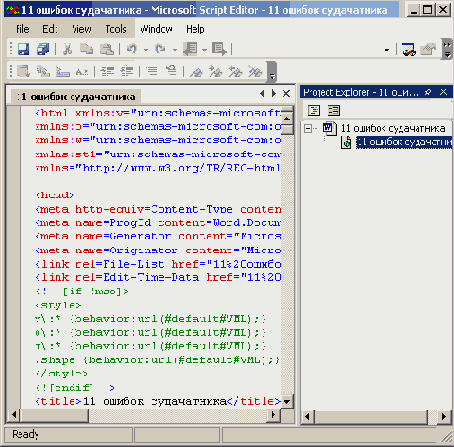Click the .shape behavior style line
Screen dimensions: 454x447
coord(157,360)
